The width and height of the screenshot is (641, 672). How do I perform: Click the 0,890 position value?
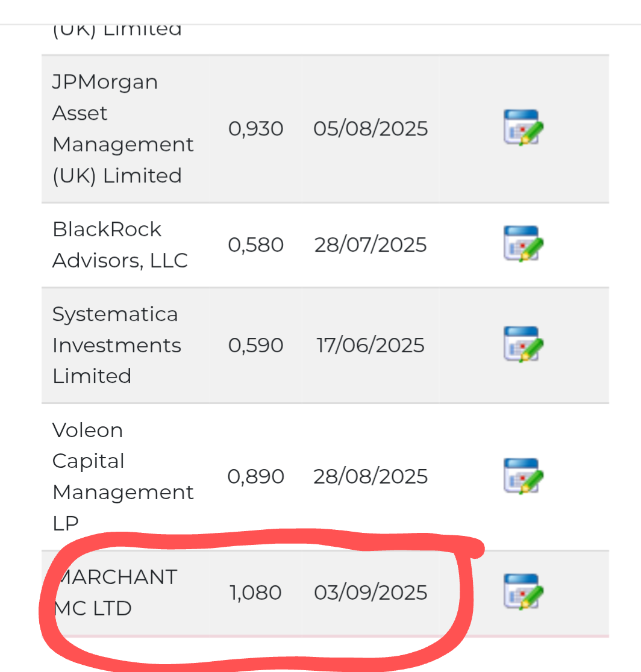(x=255, y=476)
